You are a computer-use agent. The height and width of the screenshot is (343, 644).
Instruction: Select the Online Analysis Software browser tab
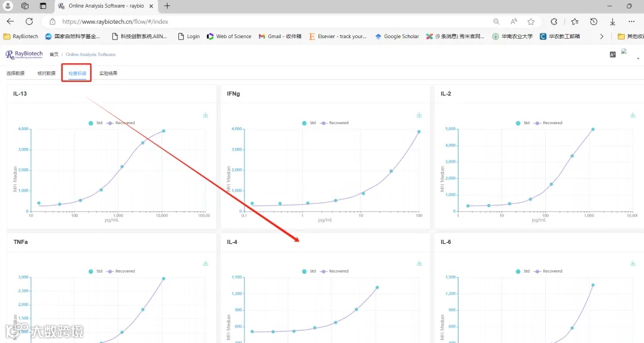(106, 6)
